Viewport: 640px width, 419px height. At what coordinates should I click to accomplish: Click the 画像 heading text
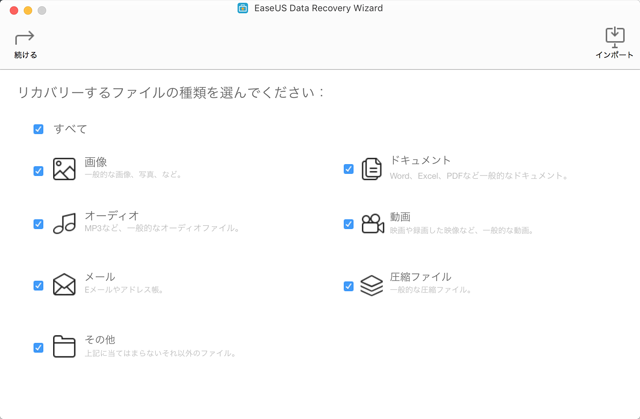click(x=96, y=162)
